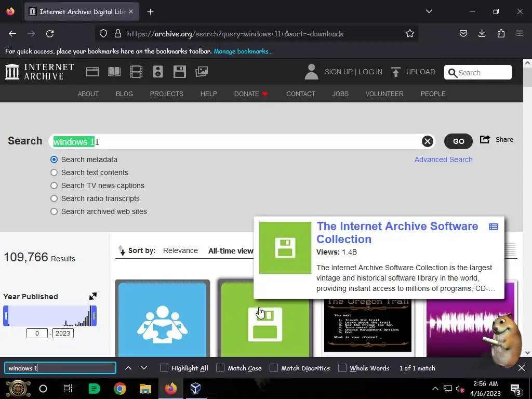Image resolution: width=532 pixels, height=399 pixels.
Task: Expand the Year Published histogram
Action: tap(92, 296)
